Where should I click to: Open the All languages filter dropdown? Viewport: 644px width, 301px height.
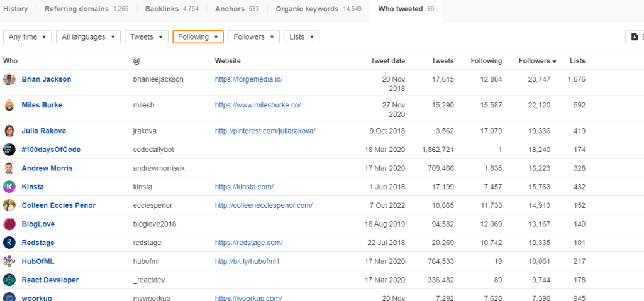click(x=88, y=36)
